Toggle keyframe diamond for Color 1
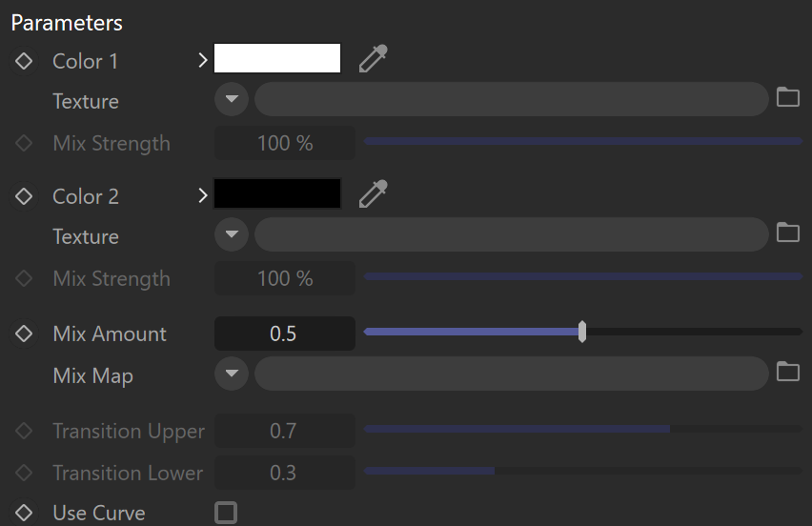The height and width of the screenshot is (526, 812). pos(24,61)
